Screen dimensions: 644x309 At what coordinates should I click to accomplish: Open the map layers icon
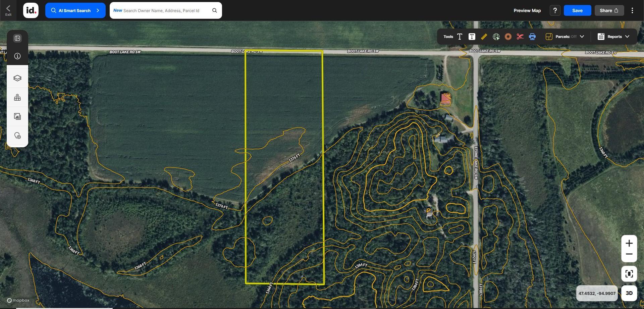(17, 78)
